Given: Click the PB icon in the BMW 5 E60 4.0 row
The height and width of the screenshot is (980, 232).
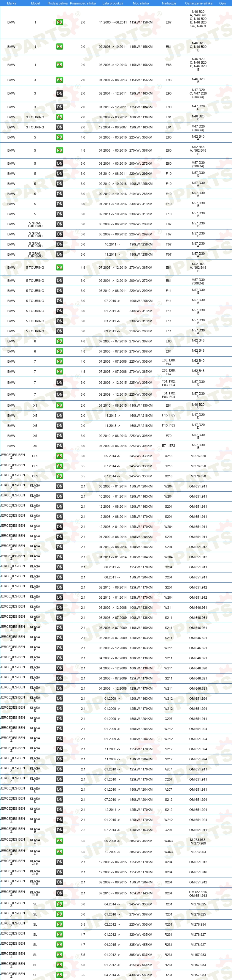Looking at the screenshot, I should (60, 137).
